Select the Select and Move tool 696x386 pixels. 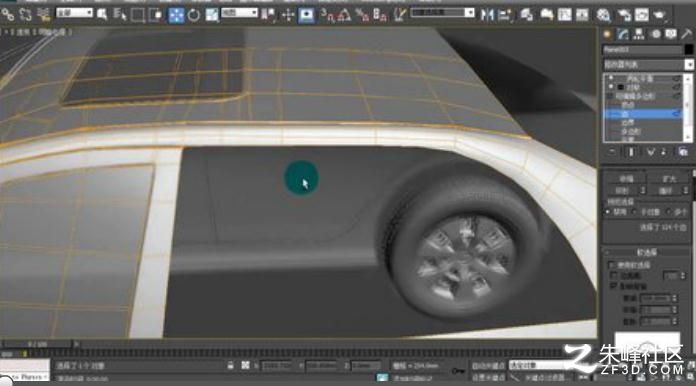(x=176, y=15)
